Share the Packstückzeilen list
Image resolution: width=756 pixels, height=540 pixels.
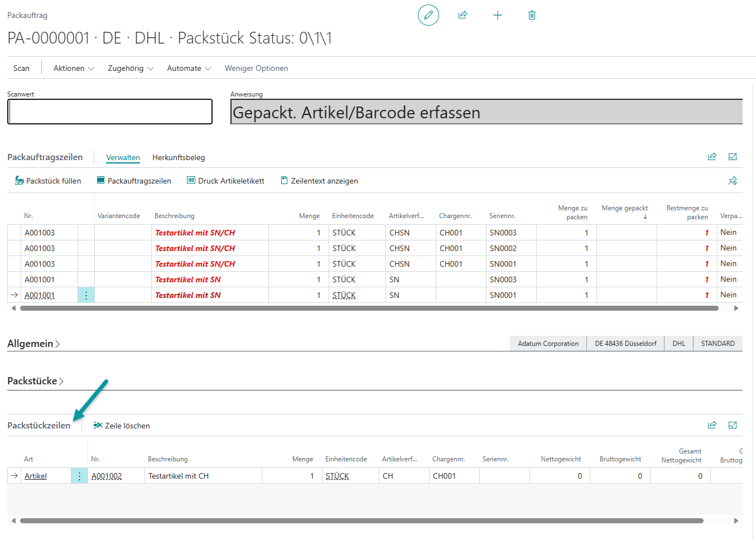712,425
